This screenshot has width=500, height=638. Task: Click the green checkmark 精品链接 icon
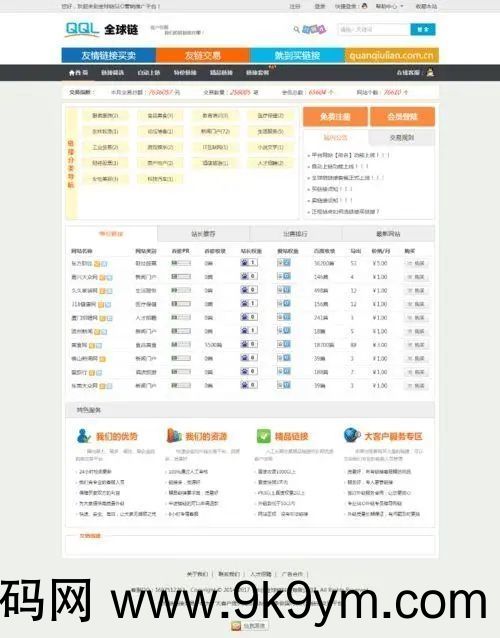264,436
